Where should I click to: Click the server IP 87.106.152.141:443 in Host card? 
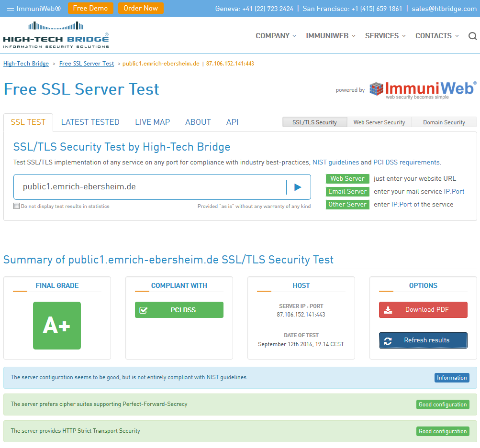pos(301,315)
